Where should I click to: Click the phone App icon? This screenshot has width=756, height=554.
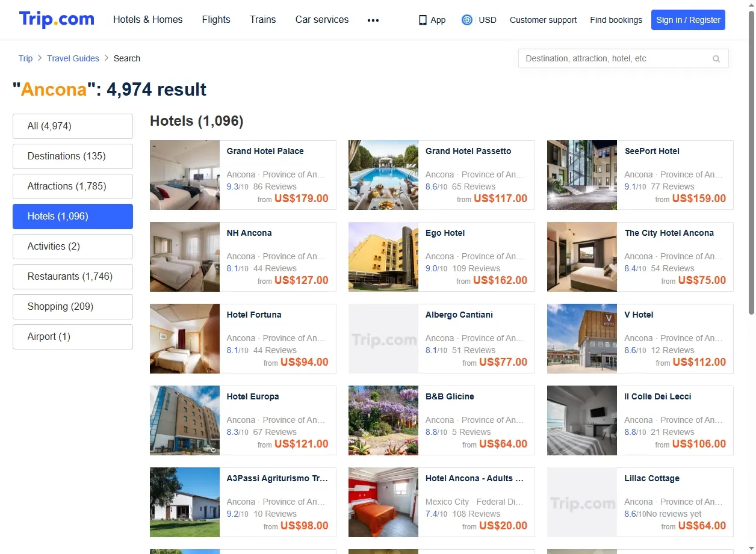(423, 20)
